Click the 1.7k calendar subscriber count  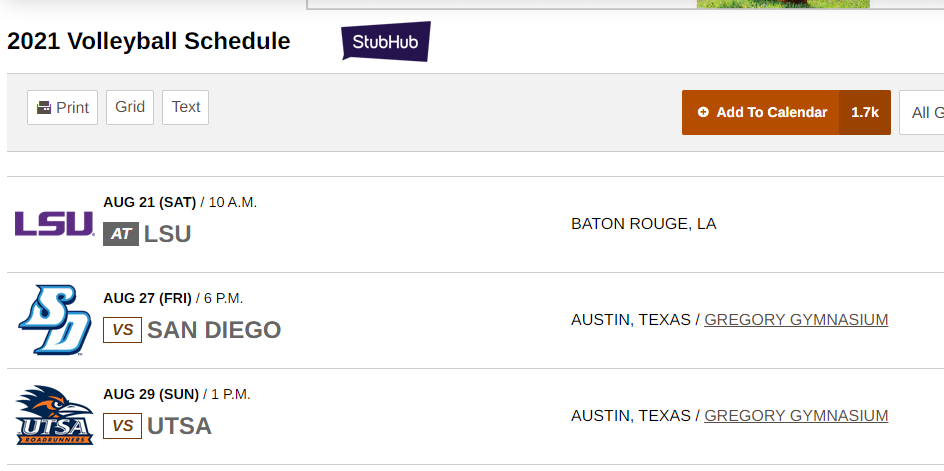pos(864,112)
